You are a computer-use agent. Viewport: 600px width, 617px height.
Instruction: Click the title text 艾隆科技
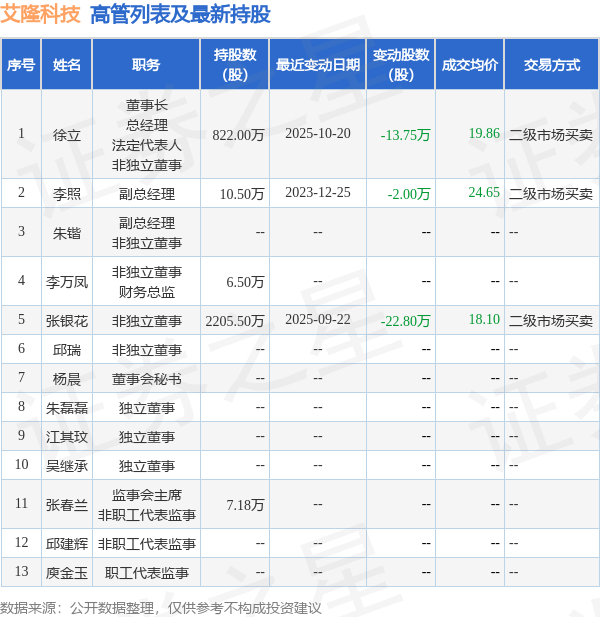(x=40, y=15)
